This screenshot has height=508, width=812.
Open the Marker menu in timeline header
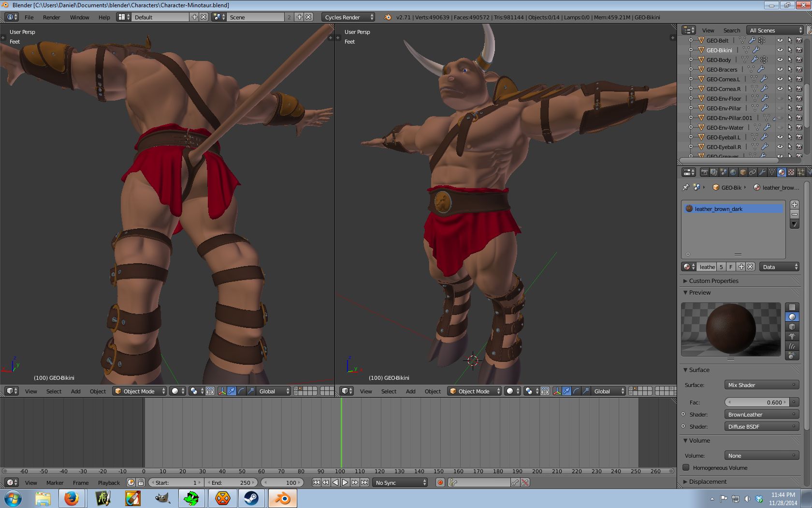[x=55, y=482]
